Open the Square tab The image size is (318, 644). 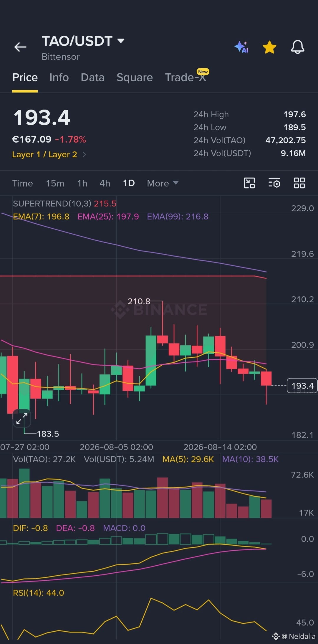pos(135,77)
